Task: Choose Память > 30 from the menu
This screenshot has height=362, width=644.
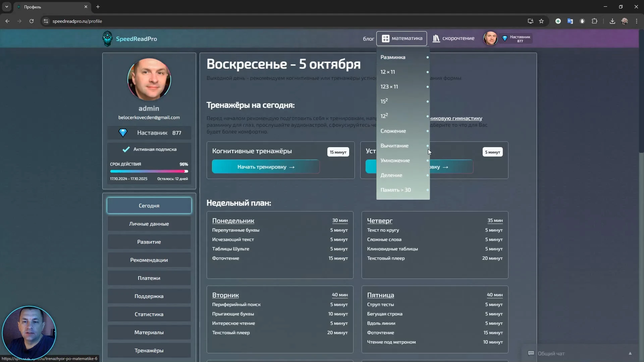Action: (403, 190)
